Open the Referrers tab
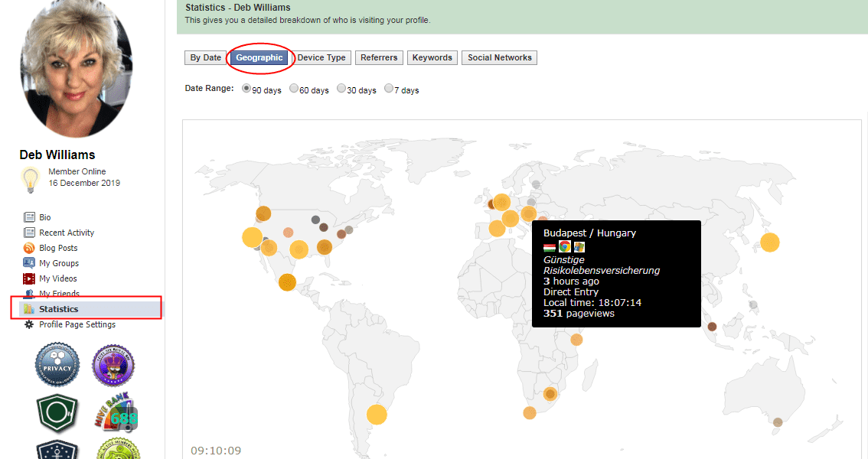 [x=379, y=57]
